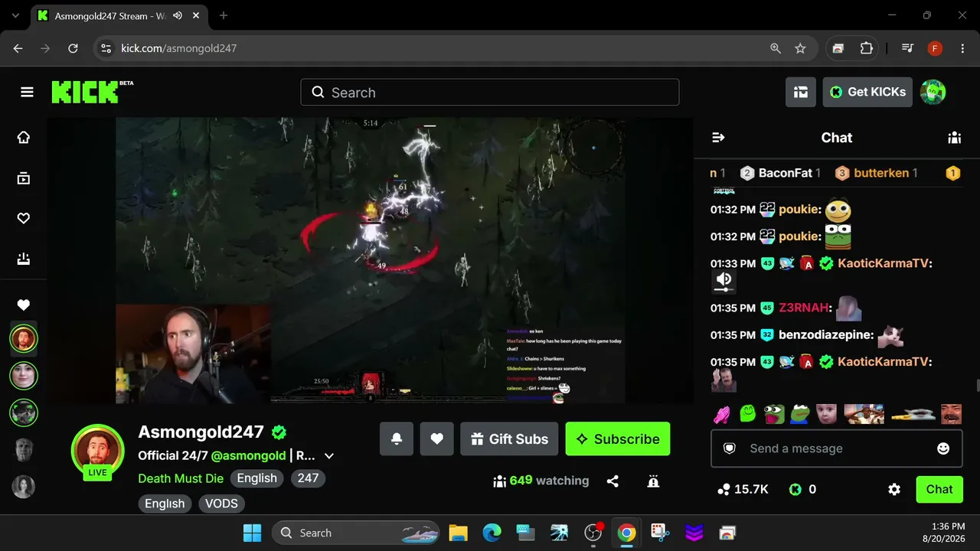Screen dimensions: 980x551
Task: Open Chrome three-dot menu
Action: tap(962, 48)
